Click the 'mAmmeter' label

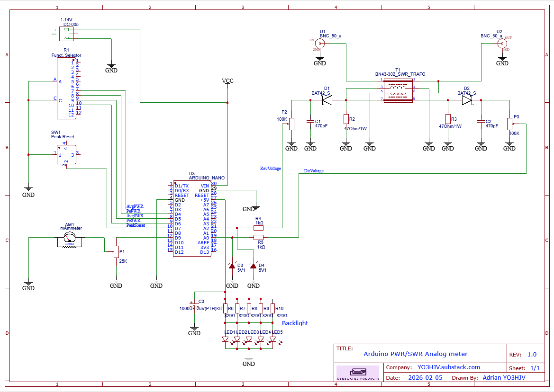(71, 228)
